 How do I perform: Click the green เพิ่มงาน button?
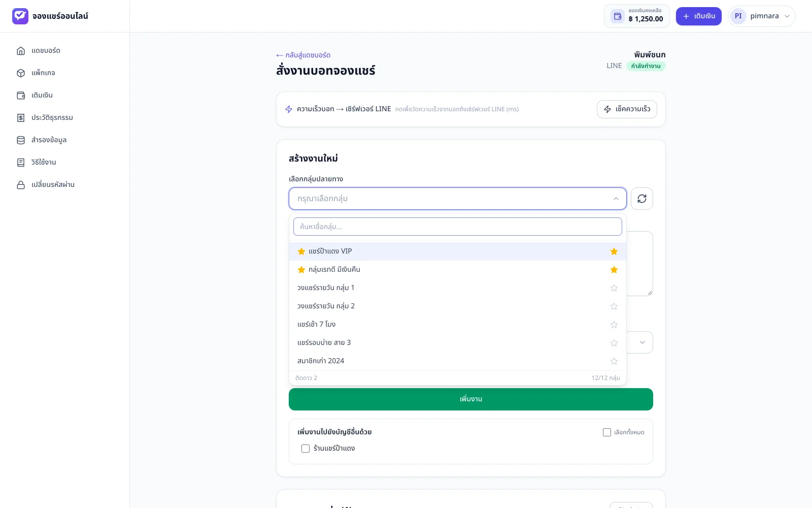(471, 399)
